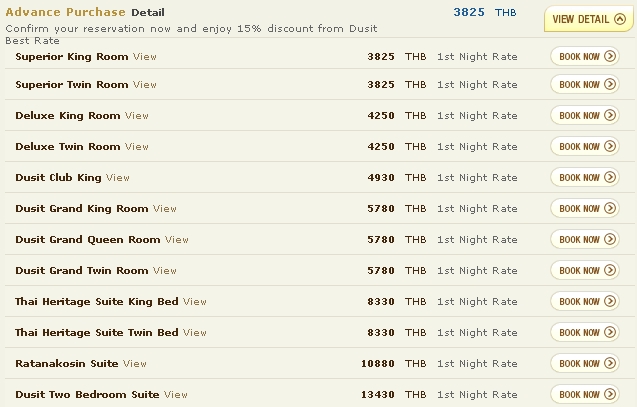Book the Dusit Grand King Room
This screenshot has height=407, width=637.
point(585,209)
